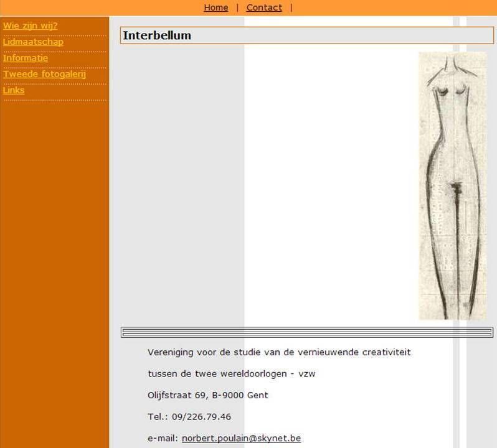Open the Home link in top bar

pos(216,7)
